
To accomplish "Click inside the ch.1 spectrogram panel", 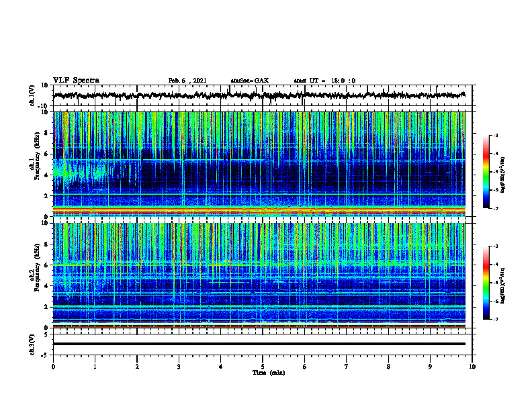I will pyautogui.click(x=259, y=164).
